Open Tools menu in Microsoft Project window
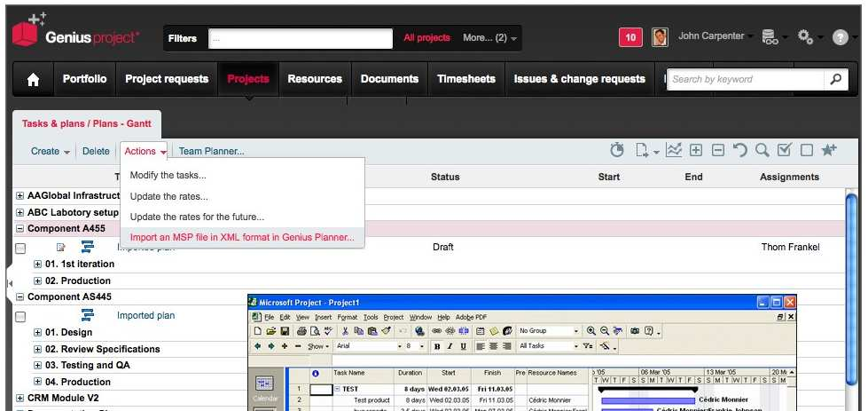 371,318
